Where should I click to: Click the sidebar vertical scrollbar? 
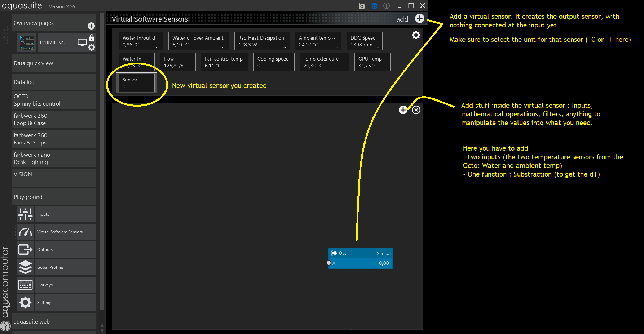(x=102, y=162)
